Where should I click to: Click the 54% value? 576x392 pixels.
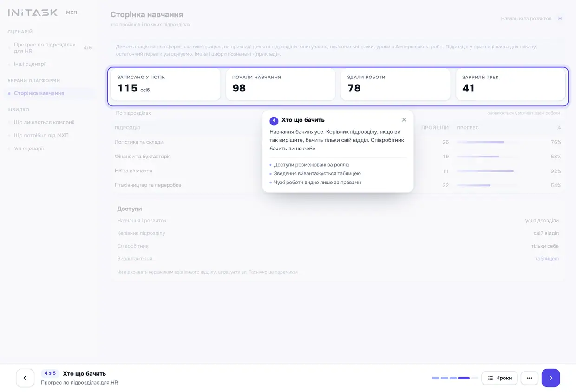(556, 185)
